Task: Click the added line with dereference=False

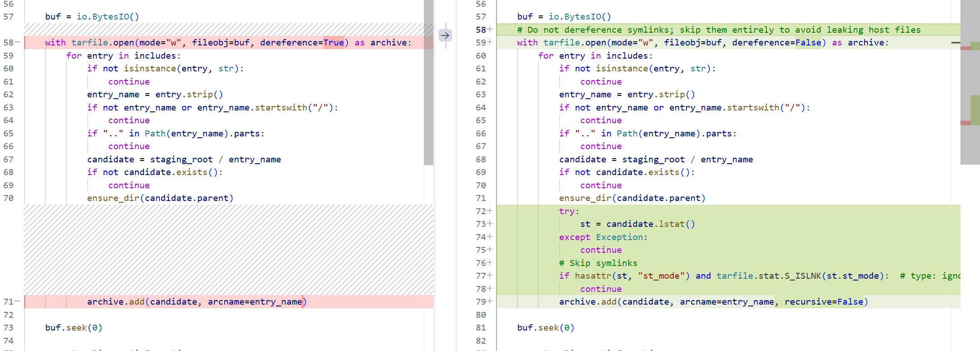Action: 728,43
